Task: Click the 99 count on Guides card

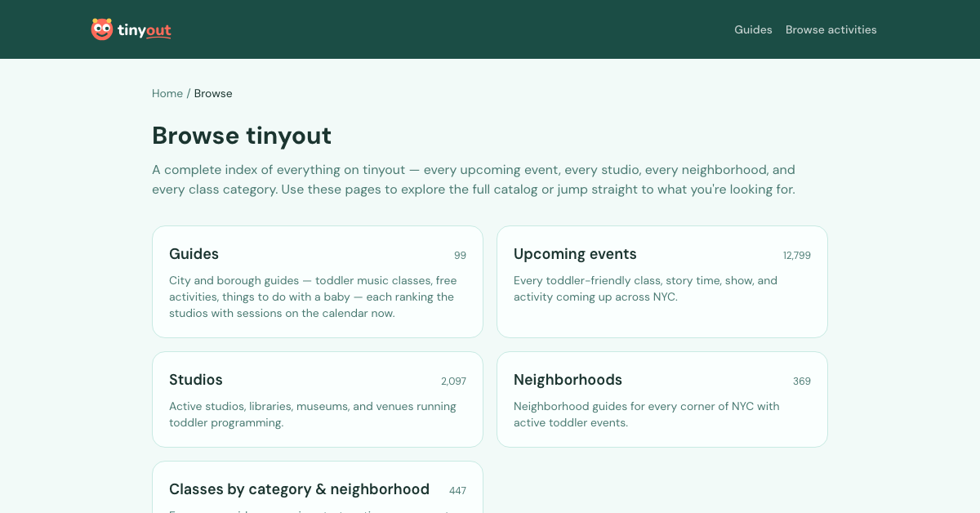Action: [x=460, y=256]
